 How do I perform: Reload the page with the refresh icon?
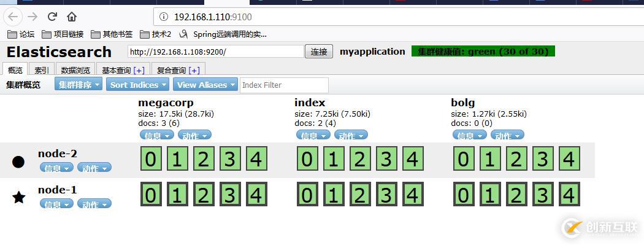click(x=52, y=17)
